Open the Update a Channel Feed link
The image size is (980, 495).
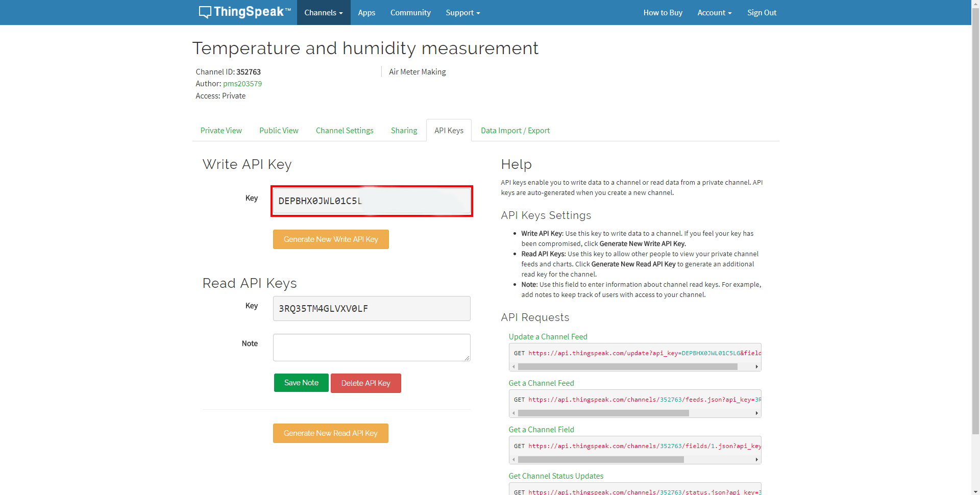[x=548, y=337]
